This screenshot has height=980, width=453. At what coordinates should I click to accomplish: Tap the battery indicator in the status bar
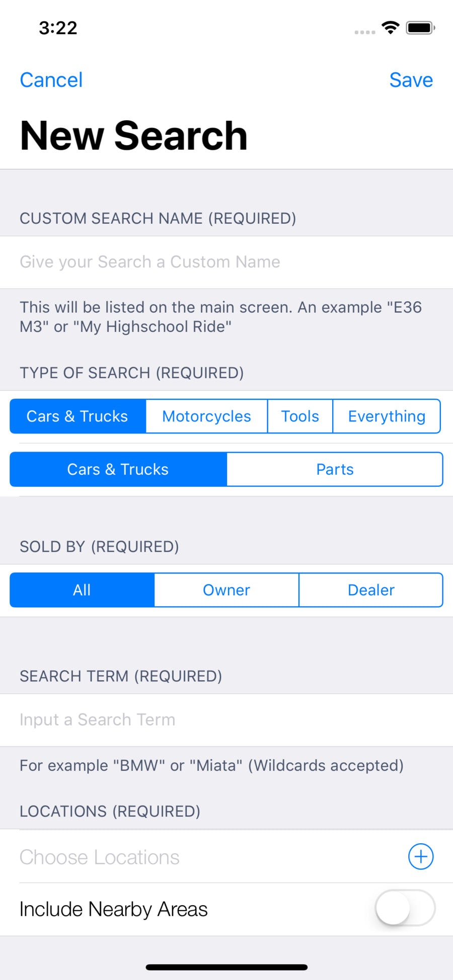pyautogui.click(x=418, y=29)
